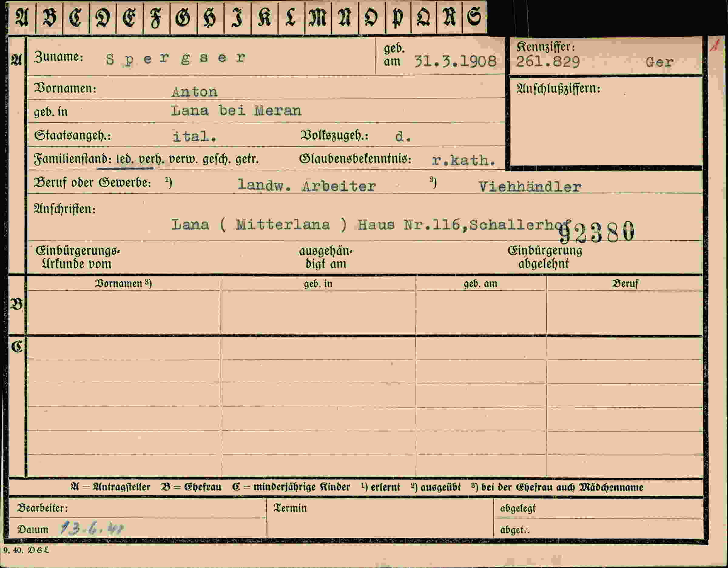Click the 'abgelegt' label

pos(518,509)
